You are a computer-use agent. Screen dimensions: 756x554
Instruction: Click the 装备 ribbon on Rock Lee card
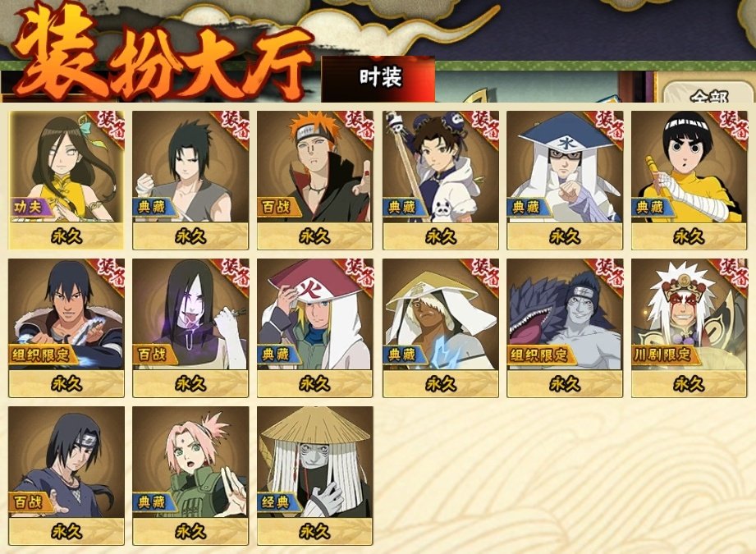pos(733,126)
